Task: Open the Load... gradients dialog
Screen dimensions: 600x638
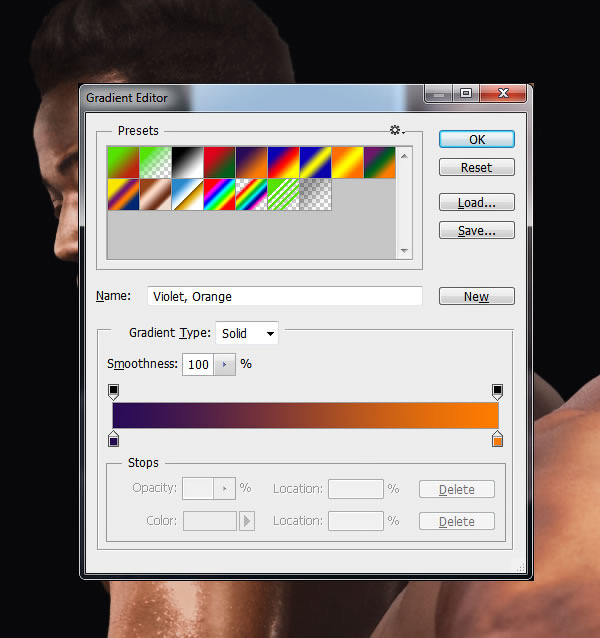Action: coord(477,202)
